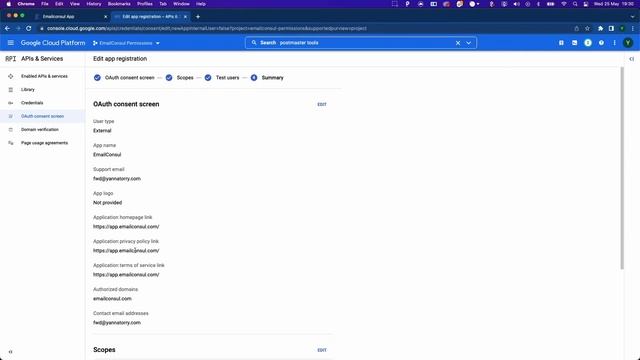Screen dimensions: 640x360
Task: Open Page usage agreements sidebar item
Action: [44, 143]
